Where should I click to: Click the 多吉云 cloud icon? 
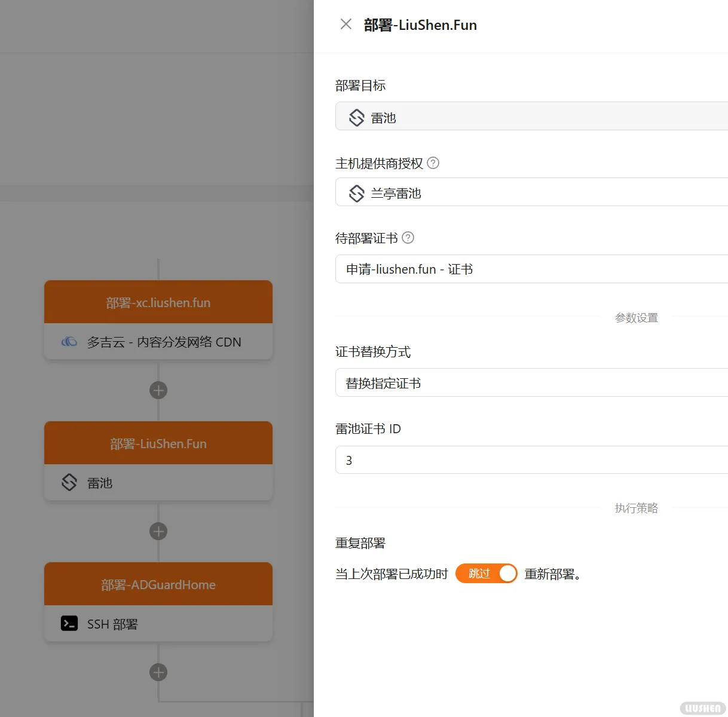pyautogui.click(x=69, y=342)
